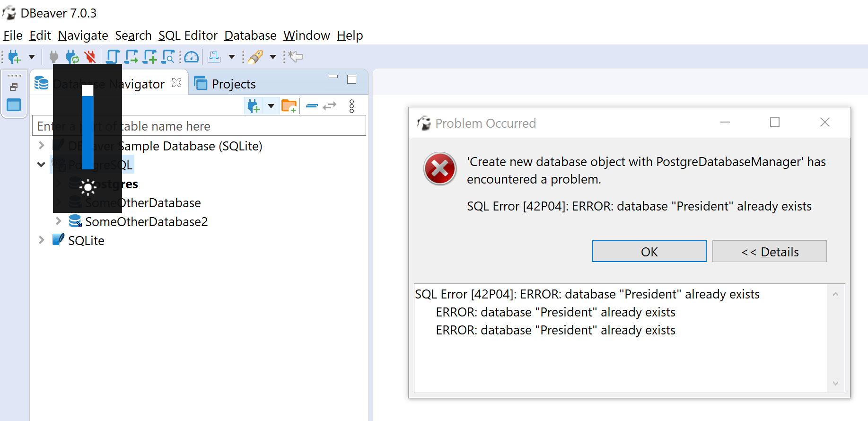868x421 pixels.
Task: Switch to the Projects tab
Action: pos(225,84)
